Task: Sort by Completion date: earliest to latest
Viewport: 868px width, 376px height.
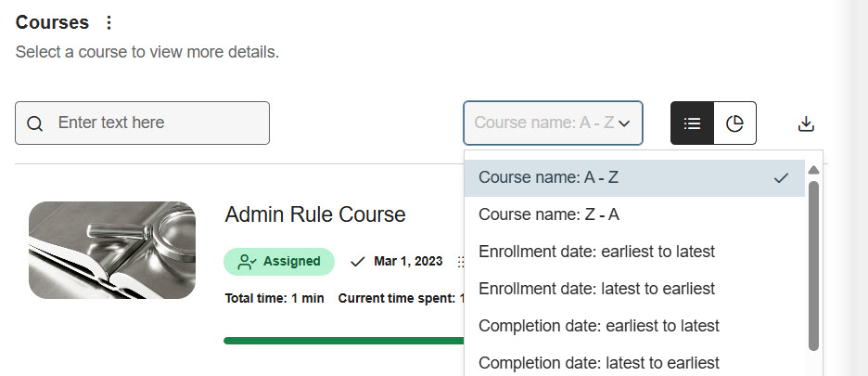Action: point(599,326)
